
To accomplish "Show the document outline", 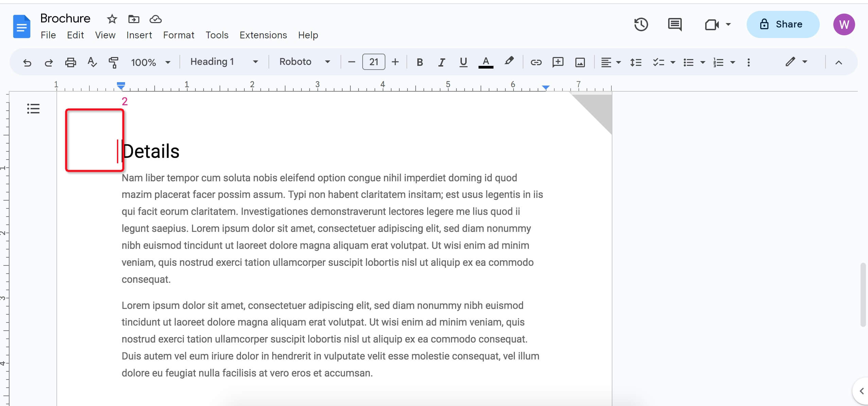I will tap(33, 108).
